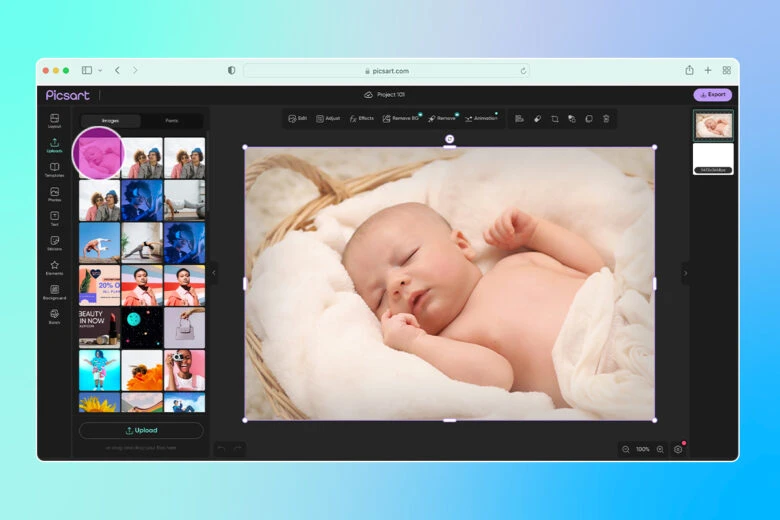Click the Edit tool in top toolbar

coord(297,118)
